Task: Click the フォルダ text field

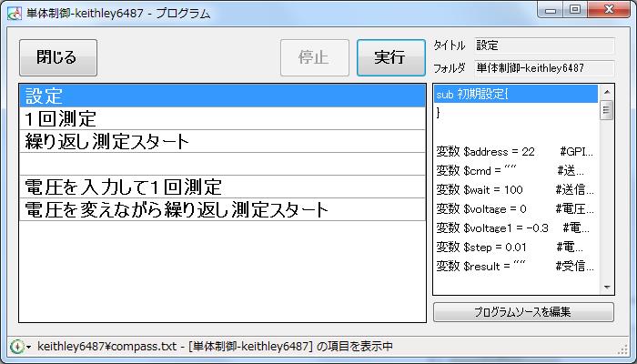Action: coord(543,68)
